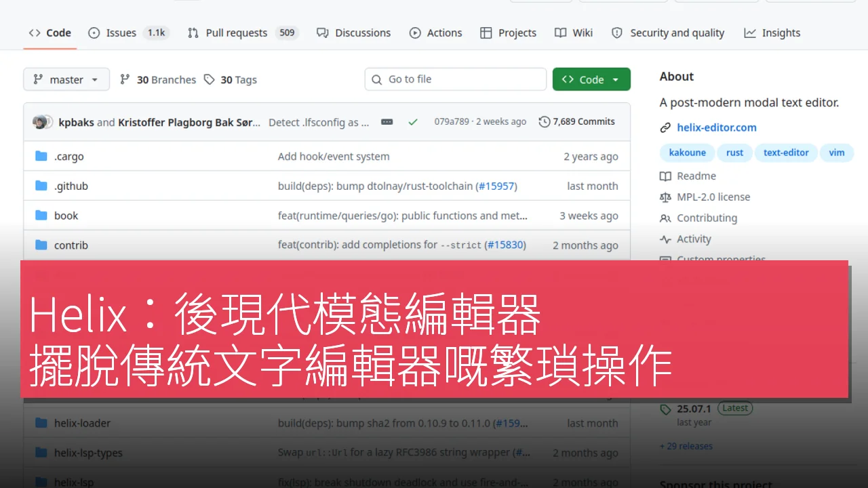Open the Readme link
The height and width of the screenshot is (488, 868).
(x=696, y=176)
